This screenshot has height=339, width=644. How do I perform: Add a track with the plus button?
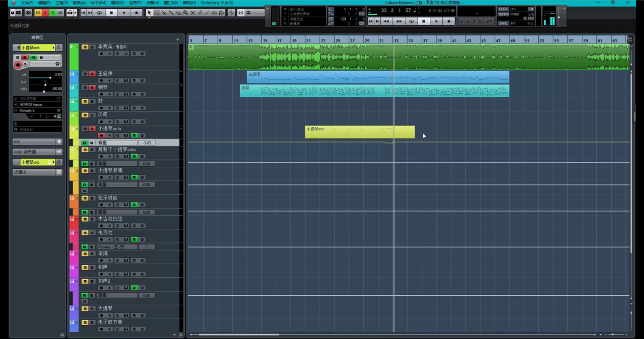coord(178,40)
